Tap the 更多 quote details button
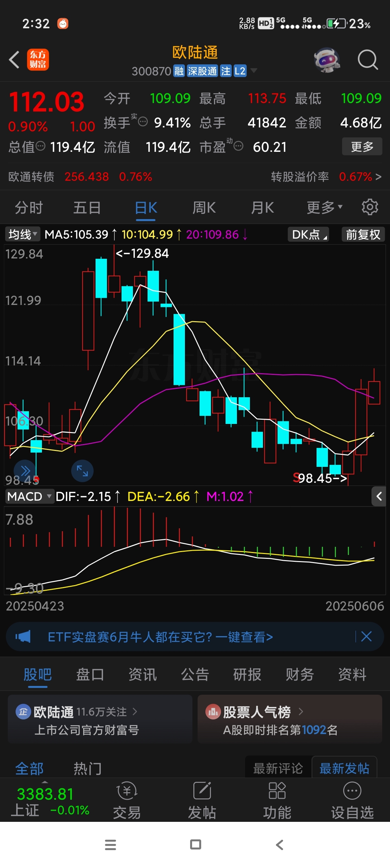 coord(362,146)
